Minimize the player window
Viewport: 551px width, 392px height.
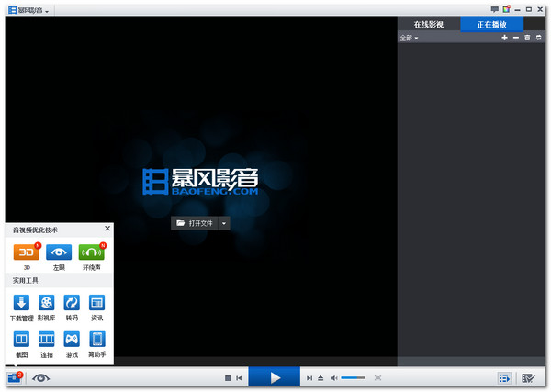(x=517, y=10)
